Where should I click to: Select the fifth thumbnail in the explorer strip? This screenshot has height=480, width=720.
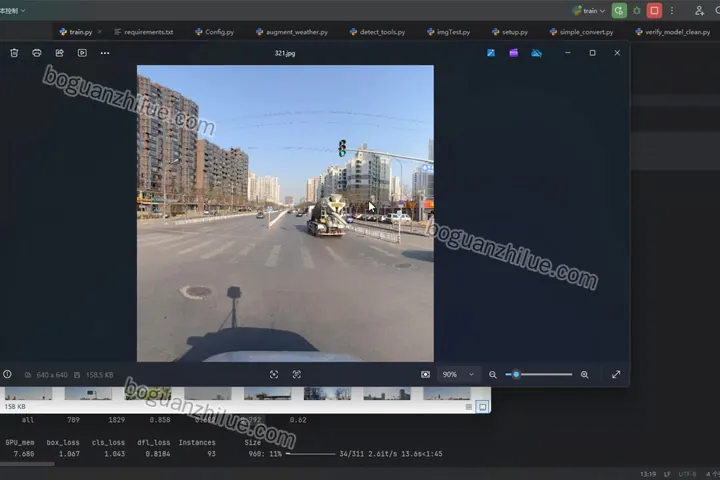pos(267,394)
